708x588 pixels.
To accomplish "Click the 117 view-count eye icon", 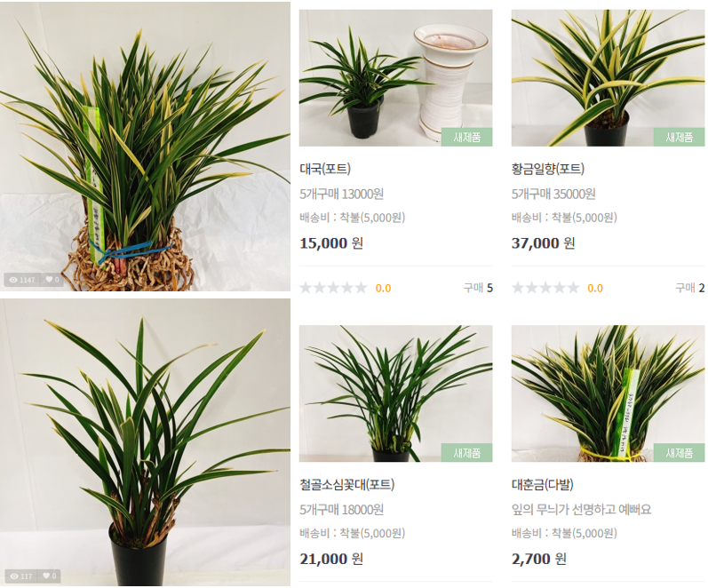I will [x=14, y=576].
